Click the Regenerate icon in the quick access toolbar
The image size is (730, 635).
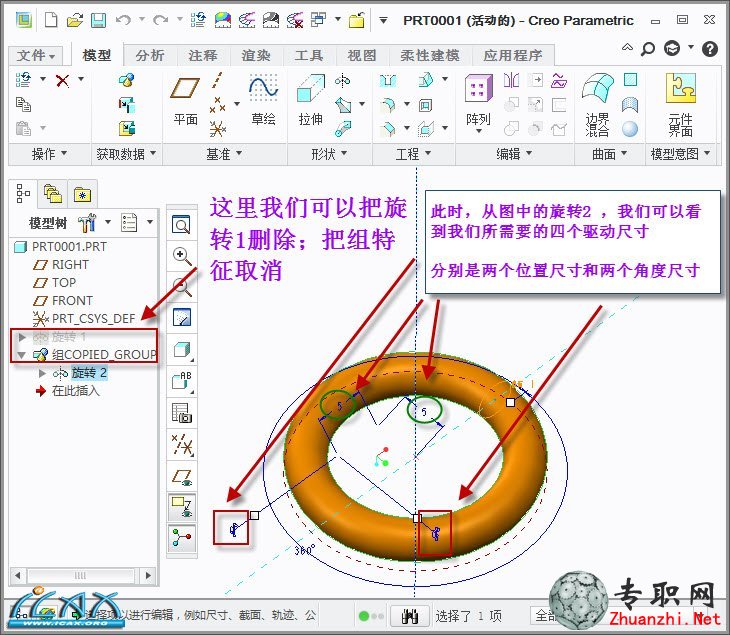198,20
